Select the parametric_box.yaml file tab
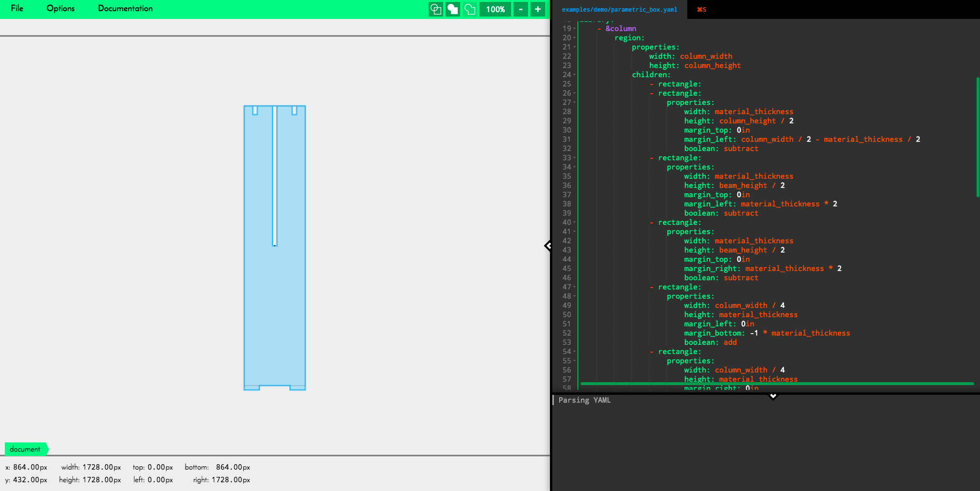This screenshot has height=491, width=980. [619, 9]
